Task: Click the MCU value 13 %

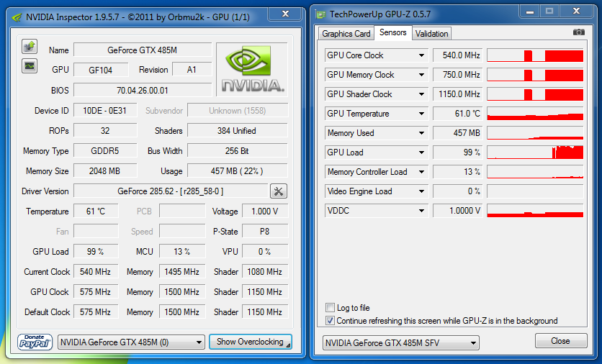Action: (182, 251)
